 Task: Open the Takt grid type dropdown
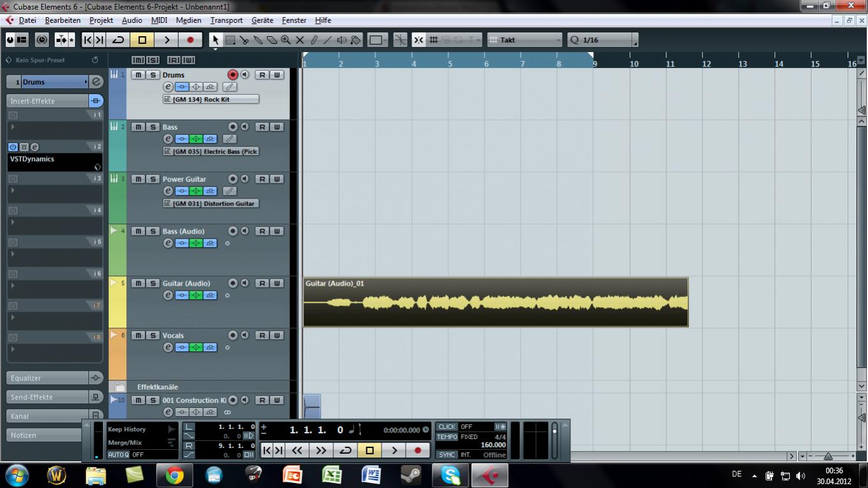(x=525, y=40)
